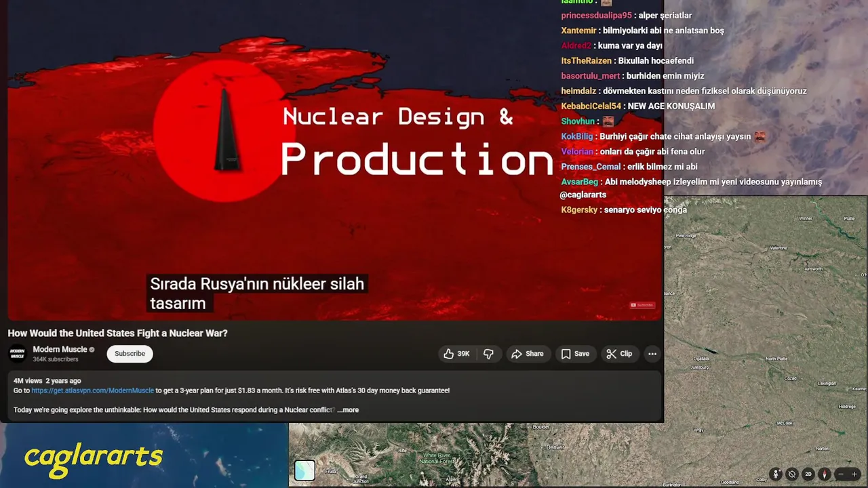Screen dimensions: 868x488
Task: Open chat user Xantemir
Action: (579, 30)
